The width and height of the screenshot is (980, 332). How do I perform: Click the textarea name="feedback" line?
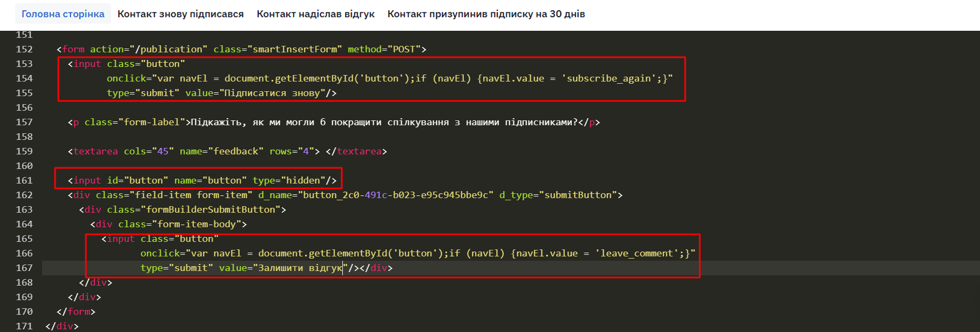(227, 151)
